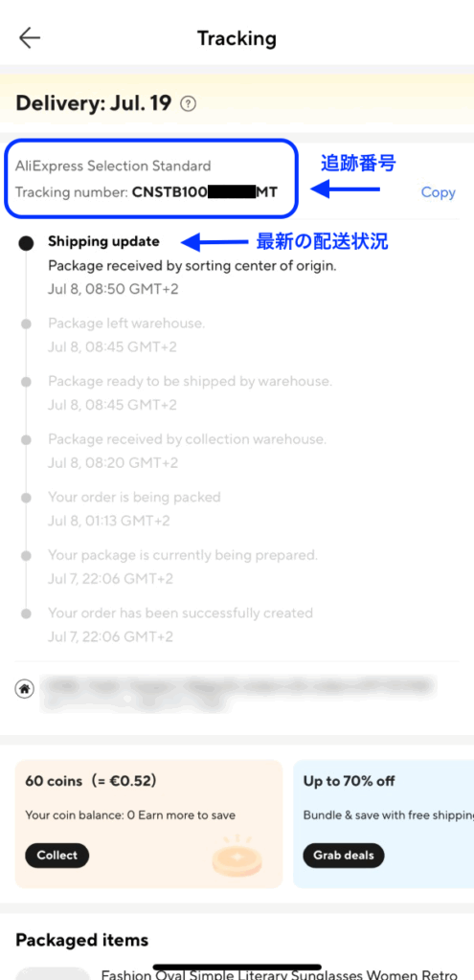The height and width of the screenshot is (980, 474).
Task: Open delivery date help question mark icon
Action: (x=188, y=103)
